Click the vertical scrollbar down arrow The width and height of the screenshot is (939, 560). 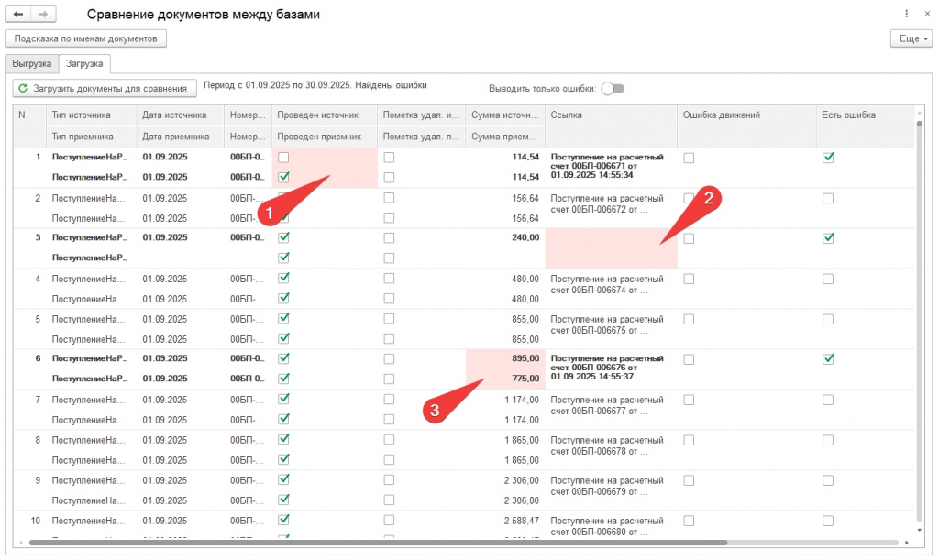pyautogui.click(x=919, y=530)
